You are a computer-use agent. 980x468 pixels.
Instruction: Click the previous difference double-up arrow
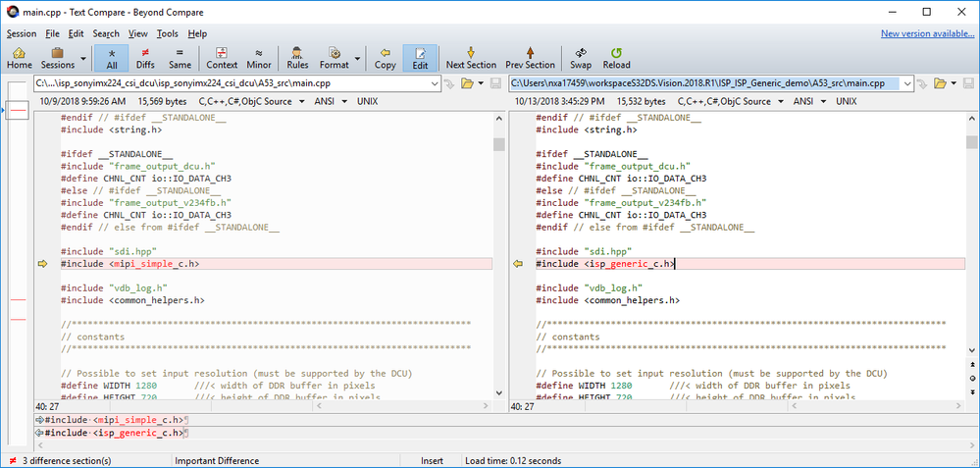pos(972,364)
